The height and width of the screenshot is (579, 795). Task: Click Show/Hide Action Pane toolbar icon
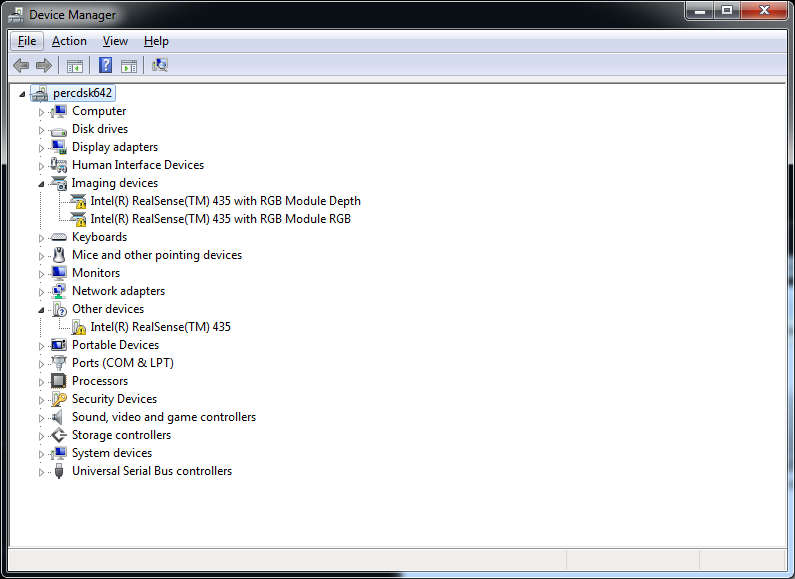coord(129,66)
